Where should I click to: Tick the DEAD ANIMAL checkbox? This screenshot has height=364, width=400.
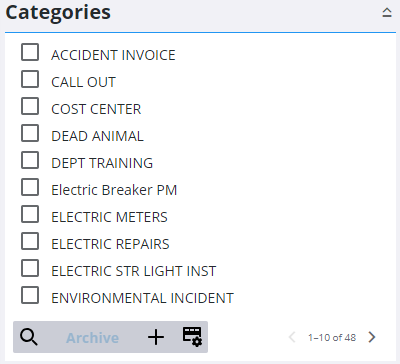30,133
